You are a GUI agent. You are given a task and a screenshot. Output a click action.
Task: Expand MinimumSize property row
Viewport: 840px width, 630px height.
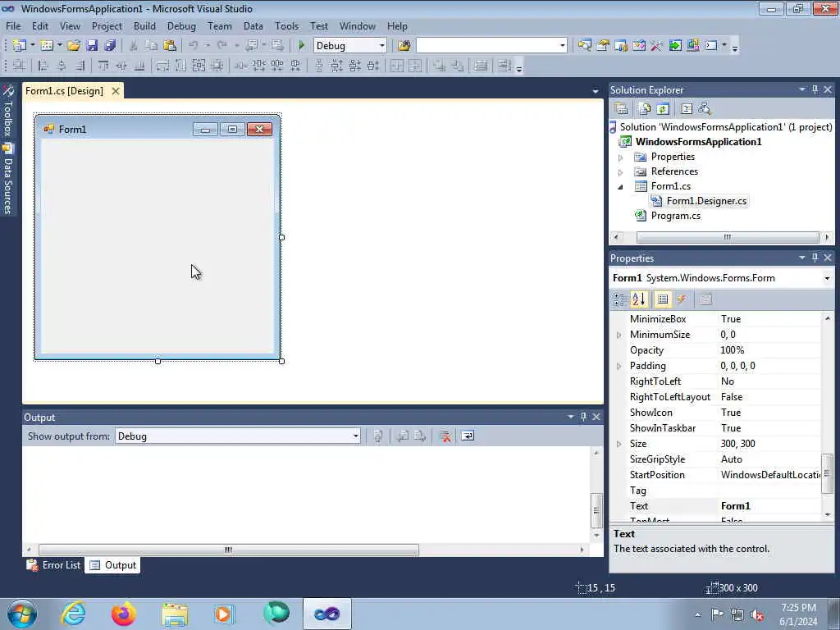coord(619,335)
